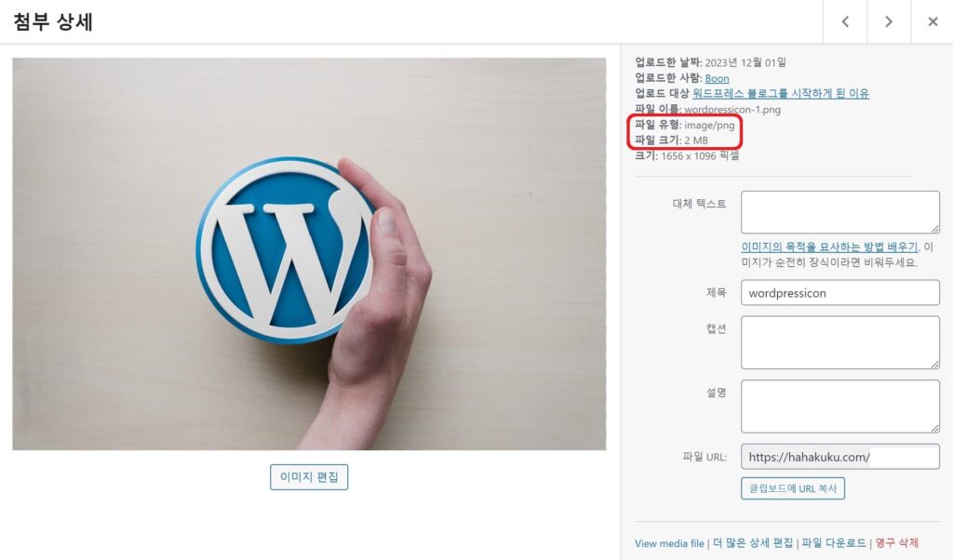Select the file size value 2 MB
The image size is (953, 560).
pyautogui.click(x=696, y=140)
